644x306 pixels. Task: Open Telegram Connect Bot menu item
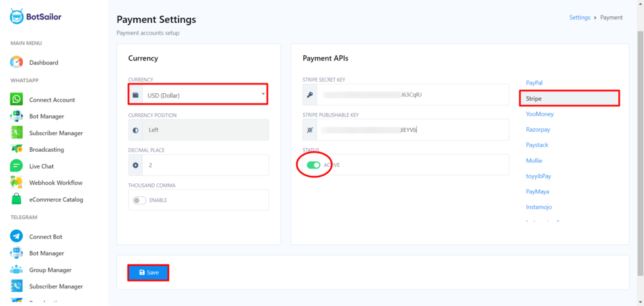[45, 237]
